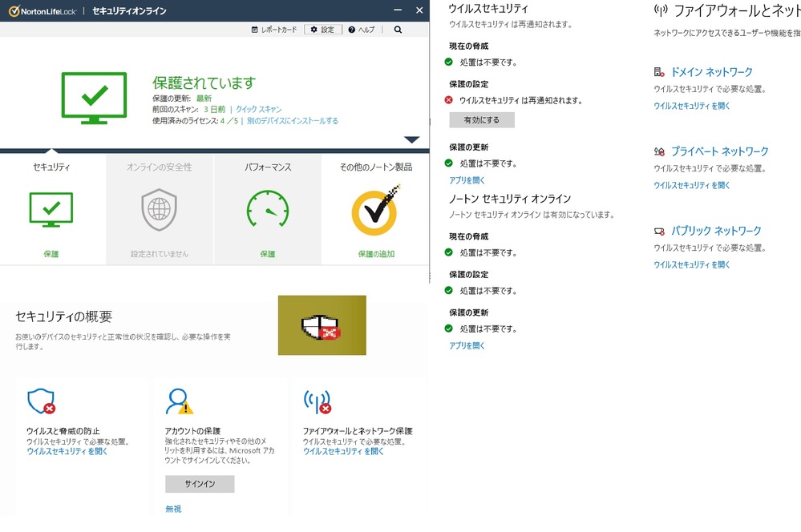The height and width of the screenshot is (532, 801).
Task: Click 保護の追加 add protection label
Action: click(x=376, y=254)
